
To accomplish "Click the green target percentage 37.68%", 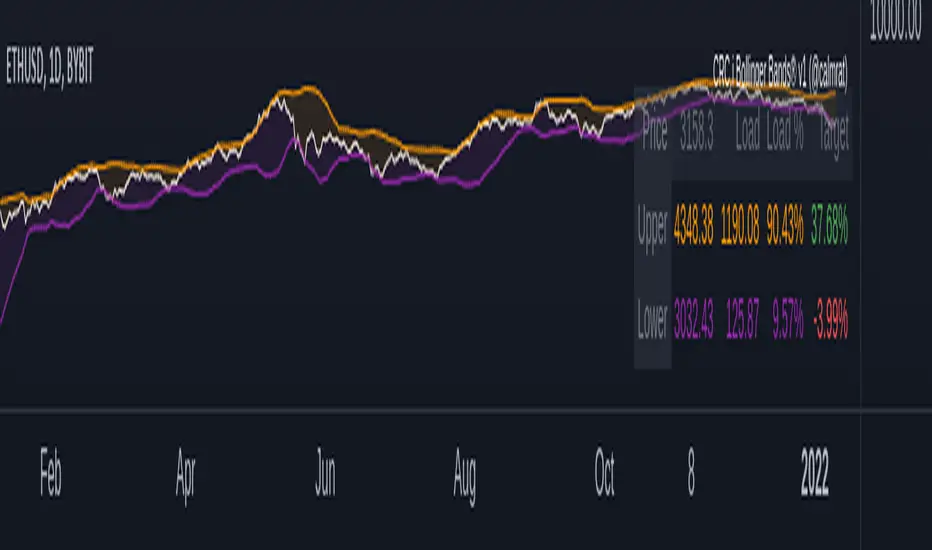I will pos(830,224).
